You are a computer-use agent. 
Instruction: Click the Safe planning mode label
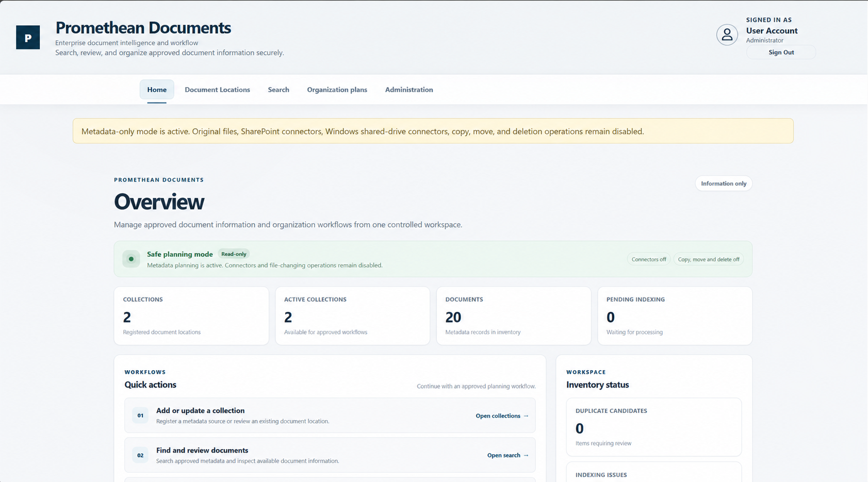click(180, 254)
